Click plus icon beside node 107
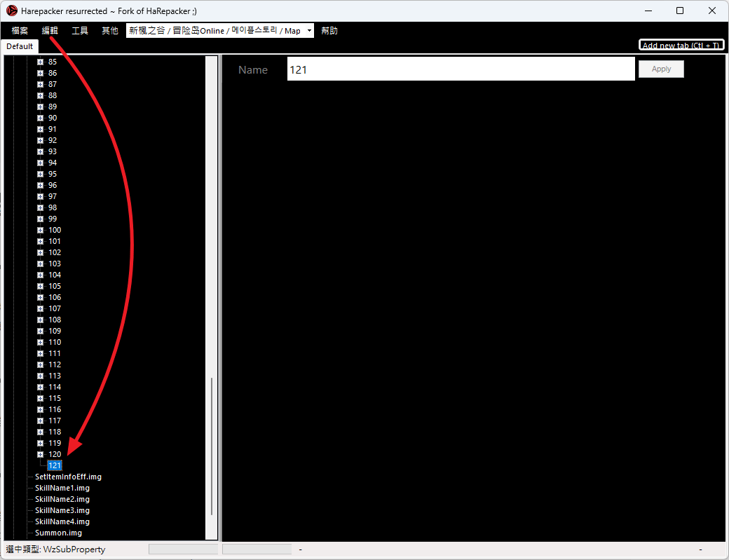 click(41, 308)
